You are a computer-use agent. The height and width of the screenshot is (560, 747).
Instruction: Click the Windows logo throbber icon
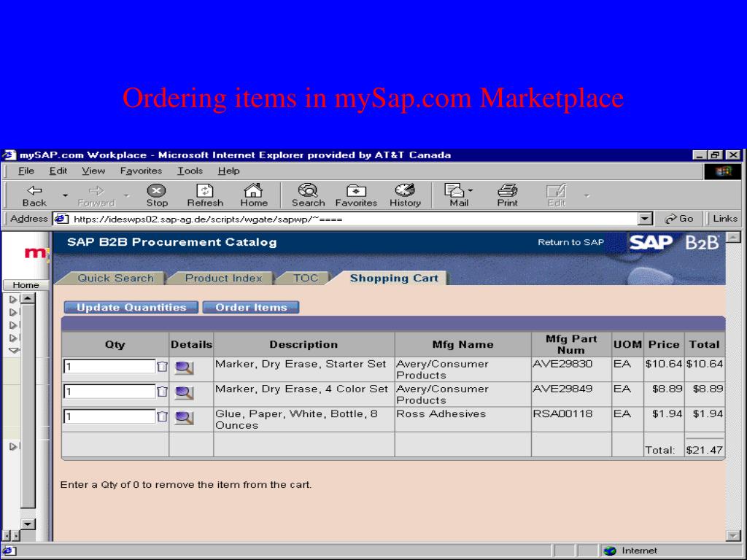pos(723,171)
